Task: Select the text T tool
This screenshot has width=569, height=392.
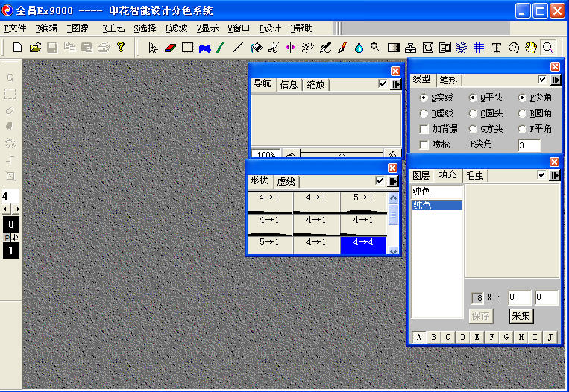Action: tap(497, 48)
